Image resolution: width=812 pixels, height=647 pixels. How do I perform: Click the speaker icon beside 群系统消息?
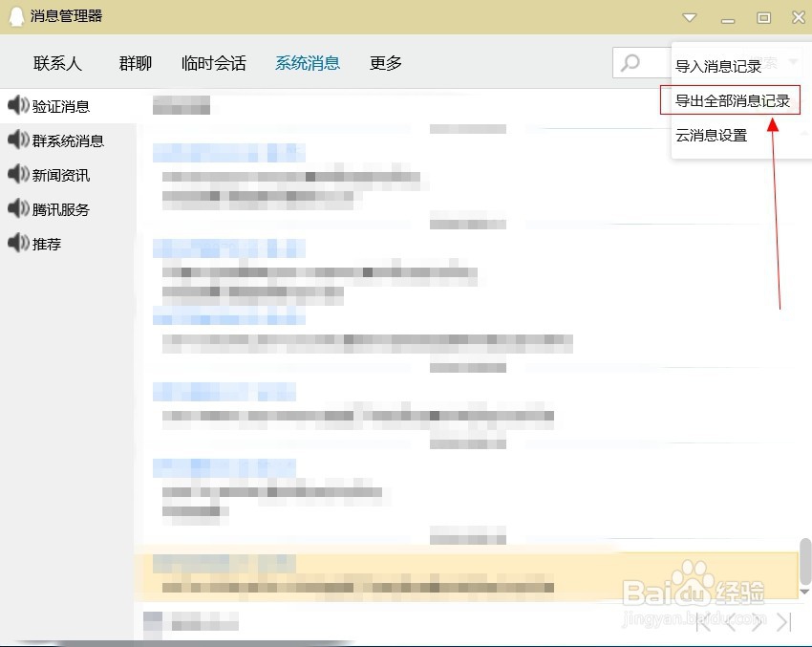[17, 140]
